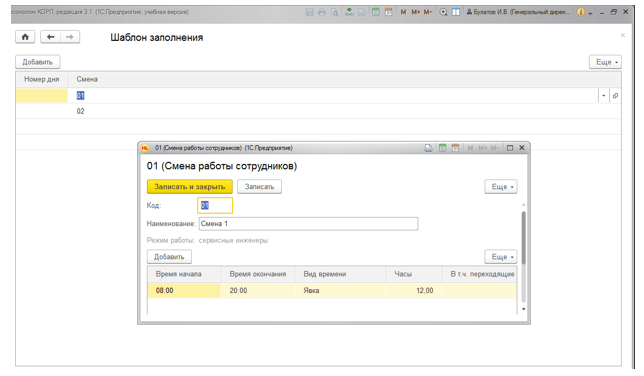
Task: Open the upper Еще menu in dialog
Action: 501,187
